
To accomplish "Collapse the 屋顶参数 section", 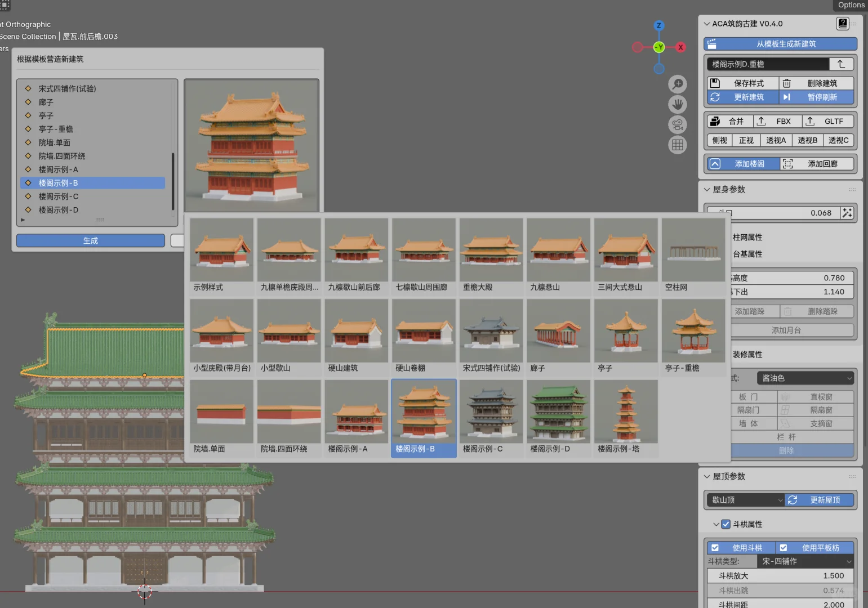I will tap(707, 476).
